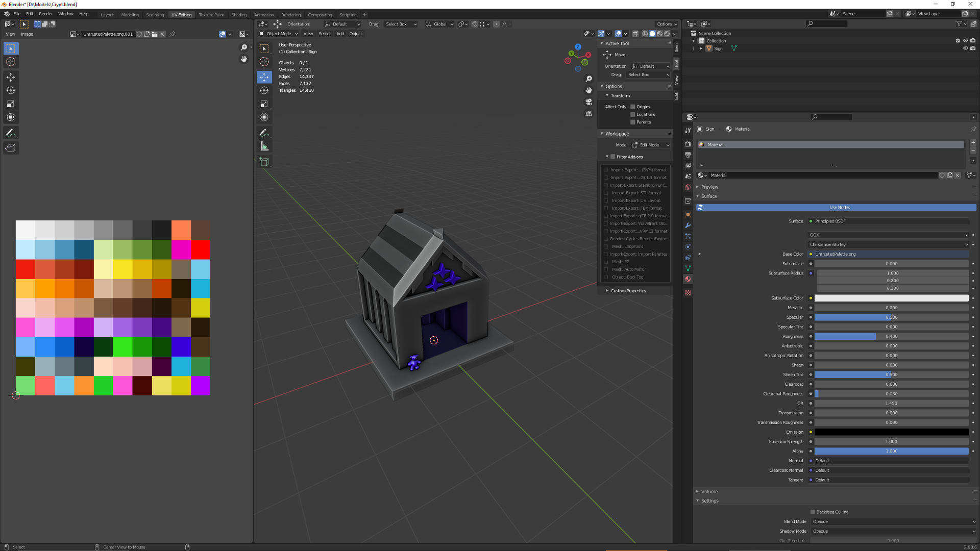Enable the Origins affect-only checkbox

pyautogui.click(x=633, y=107)
